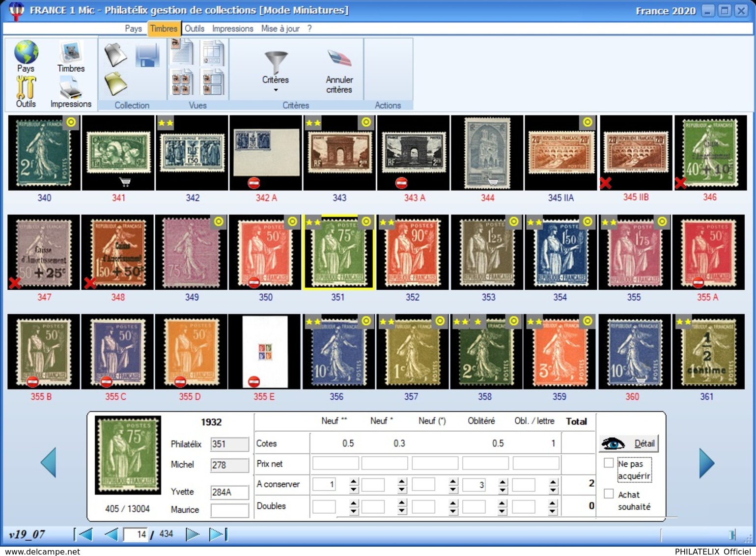Enable the Ne pas acquérir checkbox
Image resolution: width=756 pixels, height=556 pixels.
coord(609,463)
